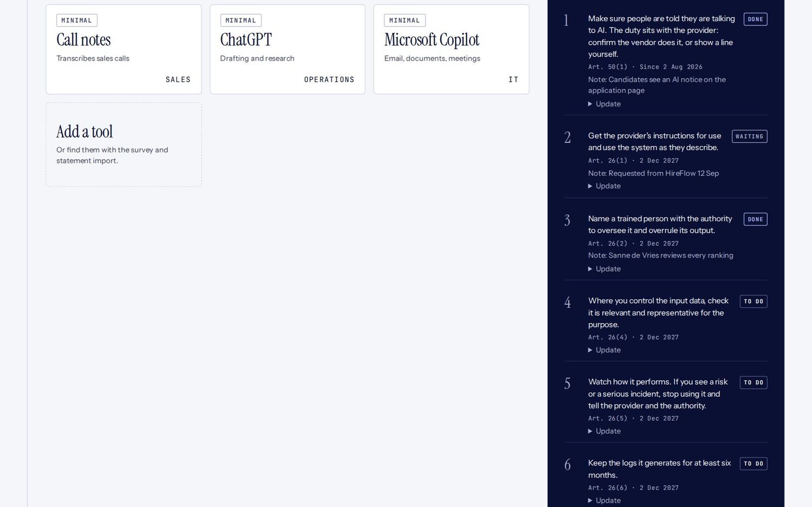Open the ChatGPT tool card
Screen dimensions: 812x507
(x=287, y=49)
